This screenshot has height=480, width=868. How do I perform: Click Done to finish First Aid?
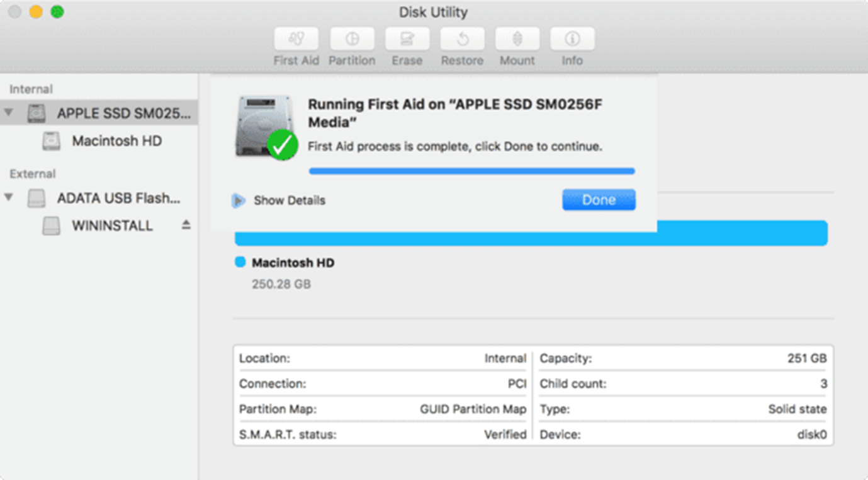(599, 200)
